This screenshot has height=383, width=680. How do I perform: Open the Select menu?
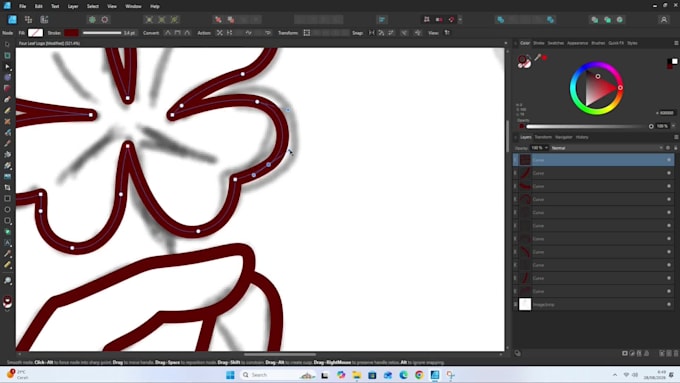click(93, 7)
